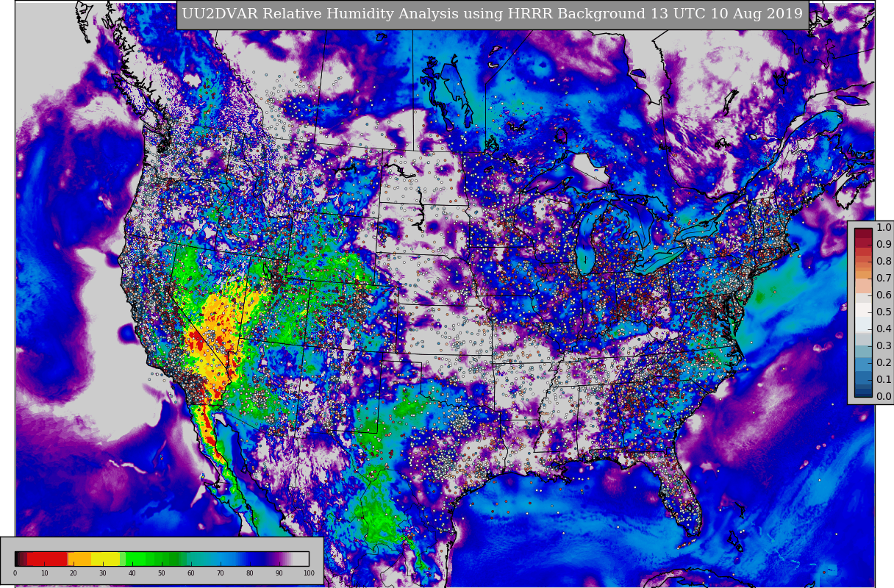Click the 100 tick label on humidity colorbar
Screen dimensions: 894x588
[x=309, y=573]
